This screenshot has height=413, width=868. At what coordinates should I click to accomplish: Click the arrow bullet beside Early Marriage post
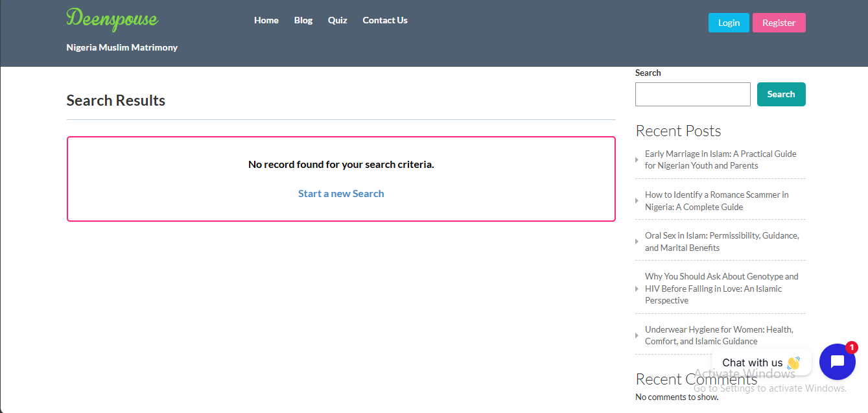[x=637, y=160]
